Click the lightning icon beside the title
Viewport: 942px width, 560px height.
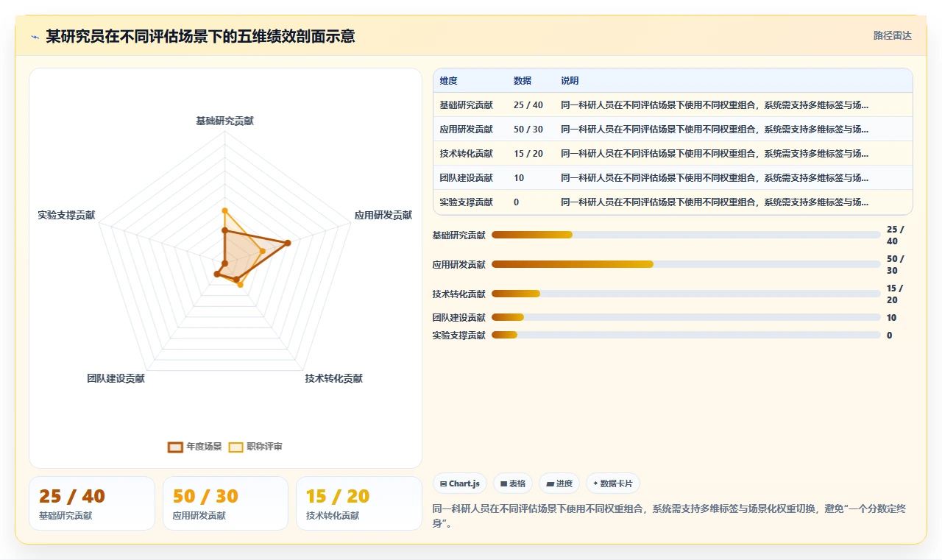35,37
